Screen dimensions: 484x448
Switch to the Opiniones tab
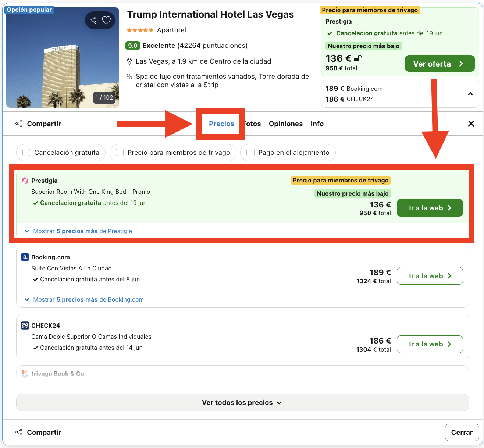[286, 124]
